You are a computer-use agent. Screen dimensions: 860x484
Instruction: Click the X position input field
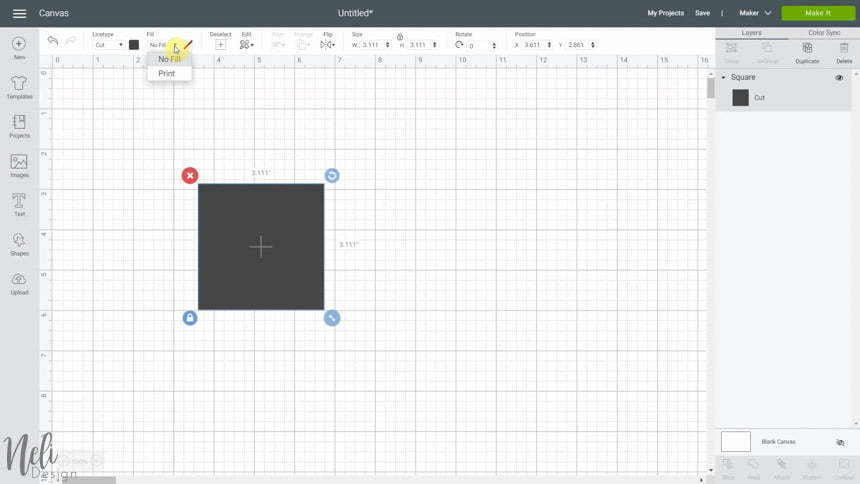pyautogui.click(x=534, y=45)
